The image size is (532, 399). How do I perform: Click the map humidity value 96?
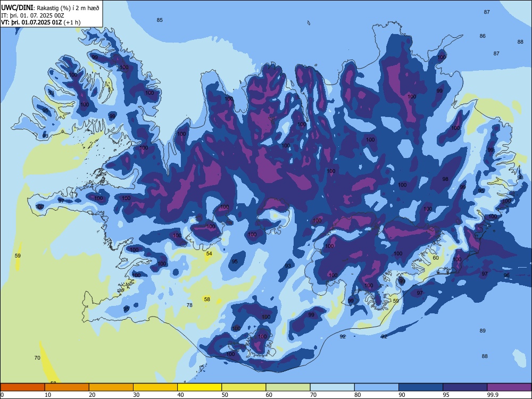[506, 276]
